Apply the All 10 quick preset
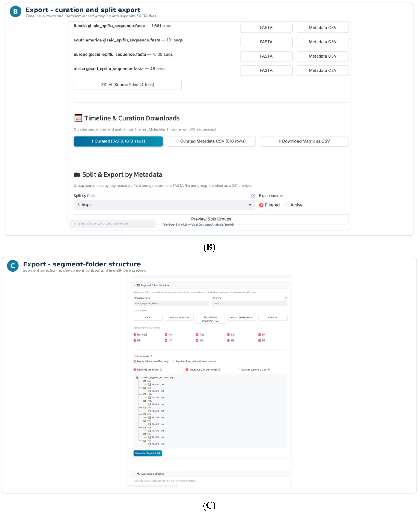420x514 pixels. tap(148, 318)
